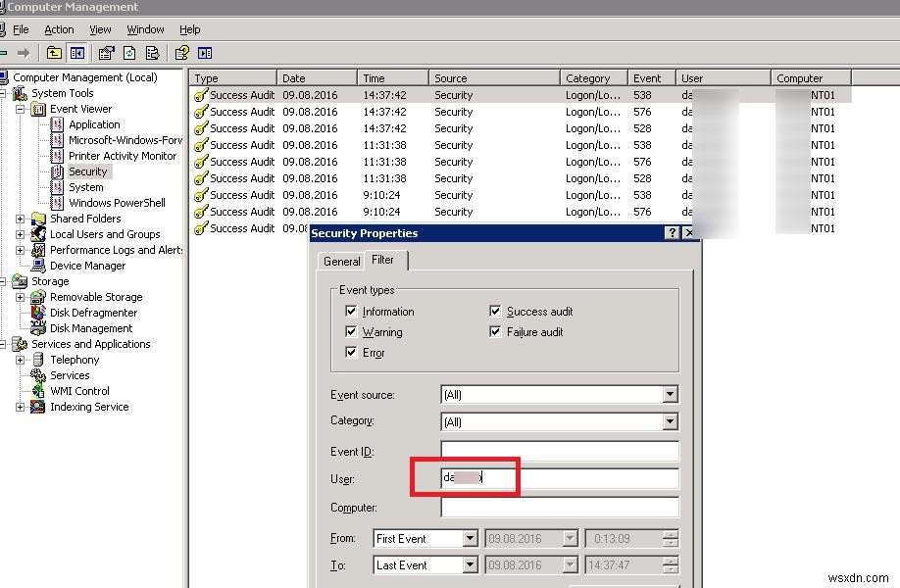This screenshot has height=588, width=900.
Task: Expand the Shared Folders tree node
Action: [21, 218]
